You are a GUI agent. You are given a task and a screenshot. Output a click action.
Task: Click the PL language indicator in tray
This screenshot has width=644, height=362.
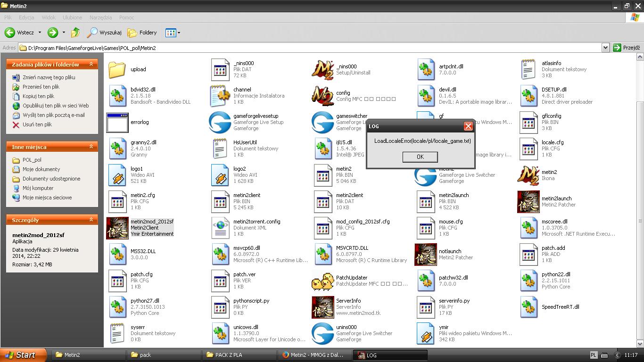click(x=594, y=355)
